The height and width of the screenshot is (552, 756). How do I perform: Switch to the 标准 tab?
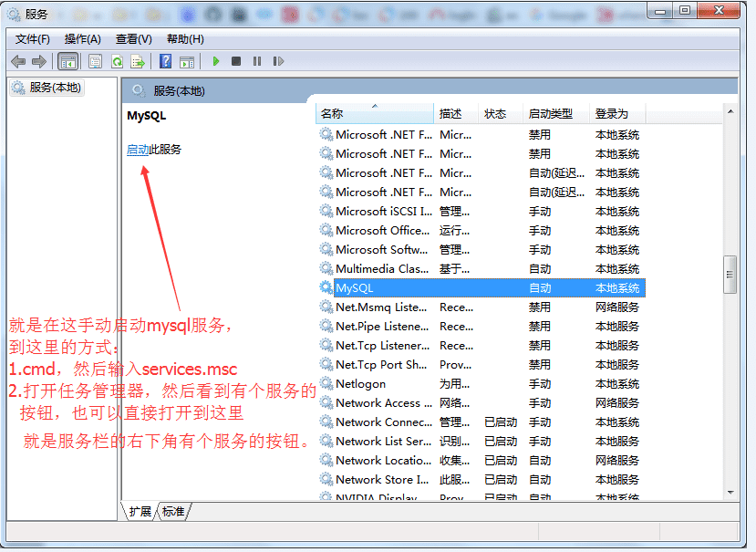coord(173,512)
